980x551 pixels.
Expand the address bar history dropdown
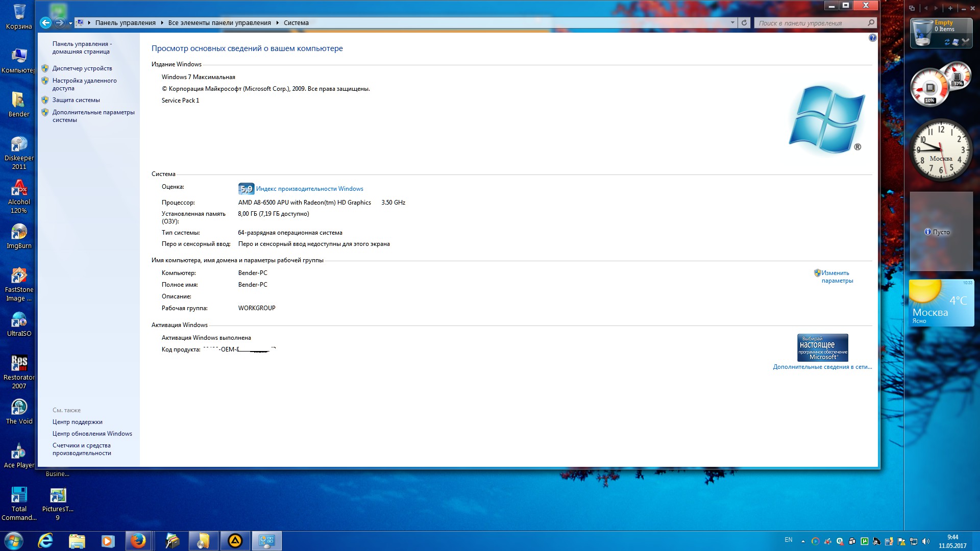pos(732,23)
